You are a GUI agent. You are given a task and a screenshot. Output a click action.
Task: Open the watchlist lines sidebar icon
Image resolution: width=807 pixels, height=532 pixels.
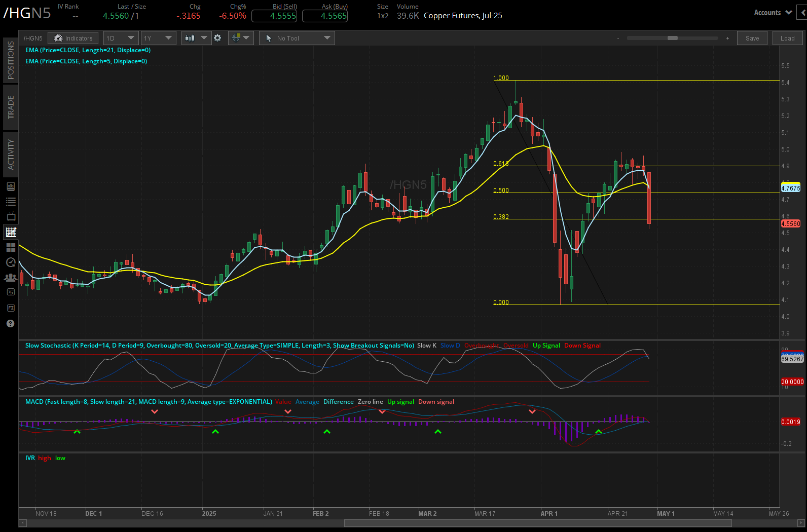coord(11,202)
